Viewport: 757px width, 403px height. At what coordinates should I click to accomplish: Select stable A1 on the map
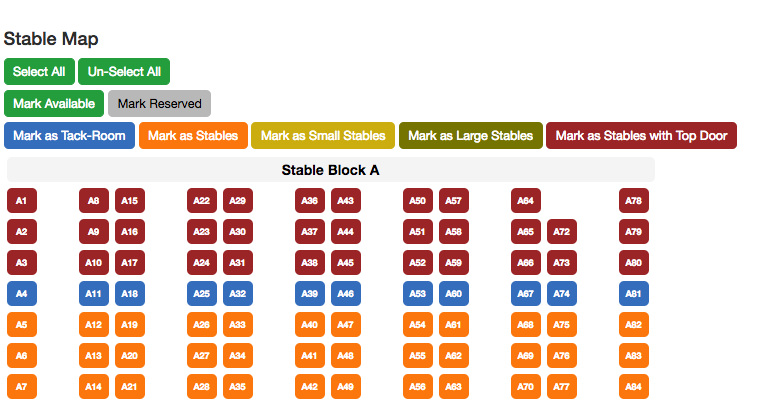tap(22, 201)
